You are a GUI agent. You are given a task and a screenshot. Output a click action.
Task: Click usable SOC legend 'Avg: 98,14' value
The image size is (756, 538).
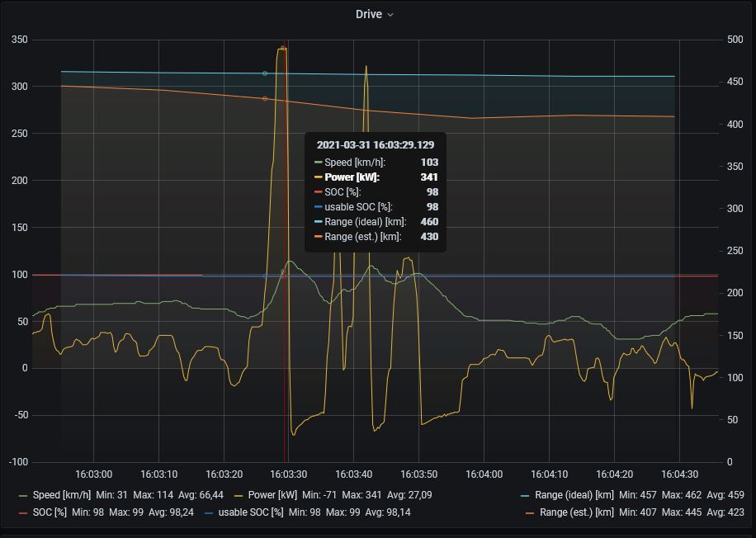point(388,512)
